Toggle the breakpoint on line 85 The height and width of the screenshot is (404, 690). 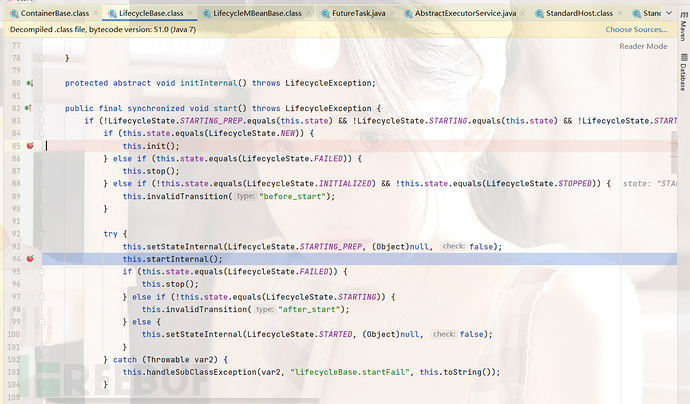(30, 146)
